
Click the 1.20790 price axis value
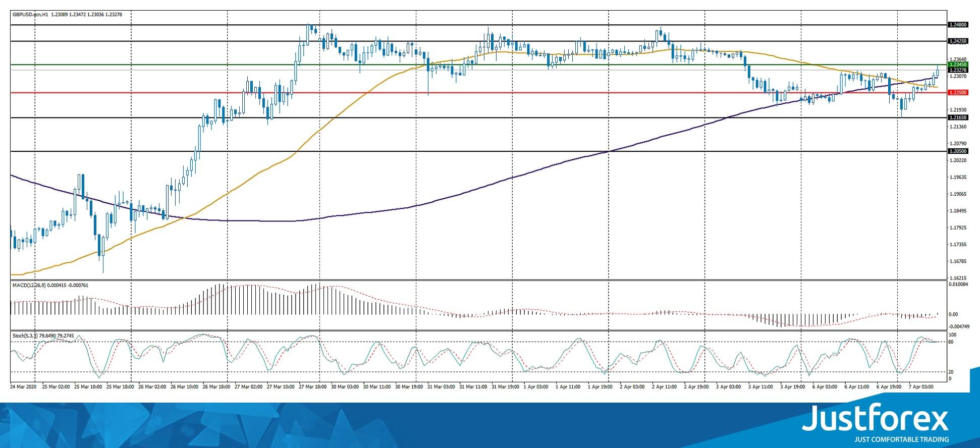click(x=958, y=144)
